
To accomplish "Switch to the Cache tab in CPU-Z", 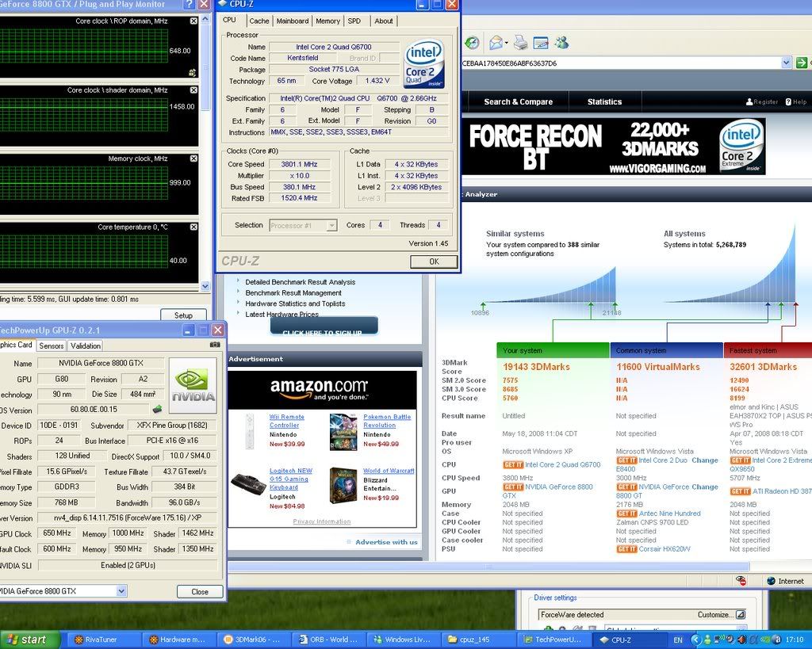I will coord(259,21).
